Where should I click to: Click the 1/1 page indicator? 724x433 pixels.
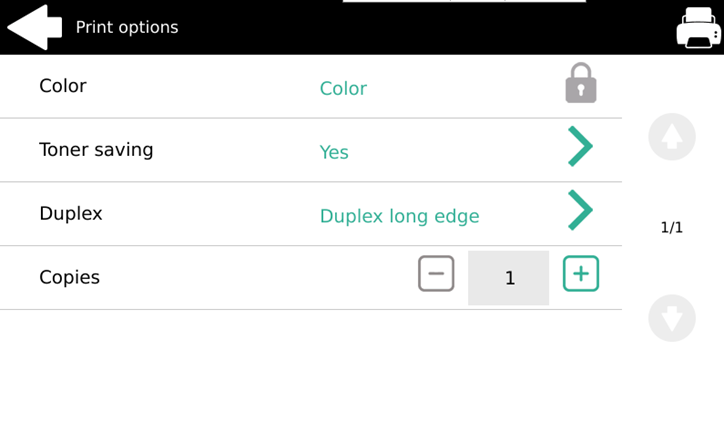pos(672,228)
